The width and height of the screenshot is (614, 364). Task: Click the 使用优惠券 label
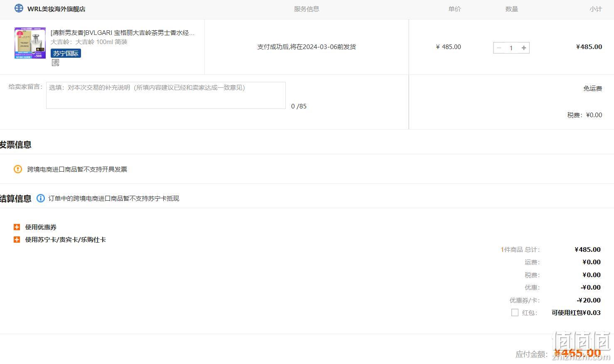(x=41, y=227)
